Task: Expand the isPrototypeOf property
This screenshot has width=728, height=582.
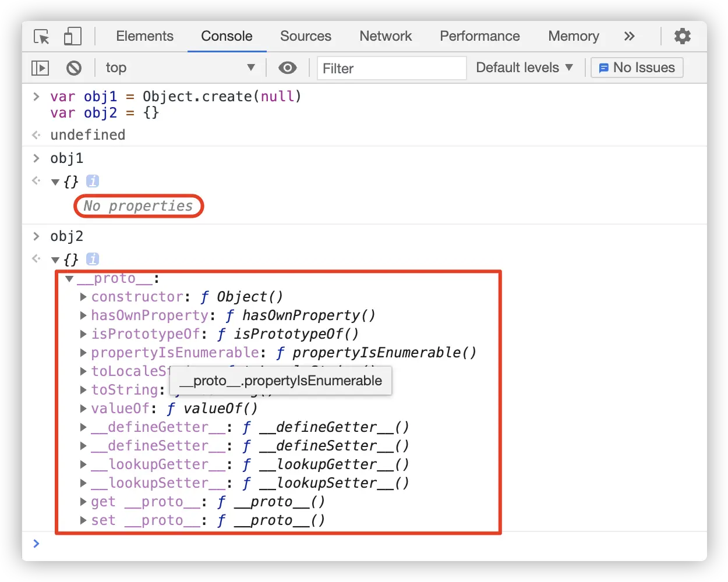Action: click(x=83, y=334)
